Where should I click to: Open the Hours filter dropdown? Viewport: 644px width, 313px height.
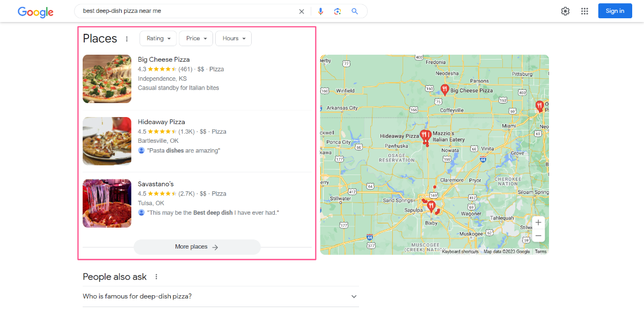233,39
